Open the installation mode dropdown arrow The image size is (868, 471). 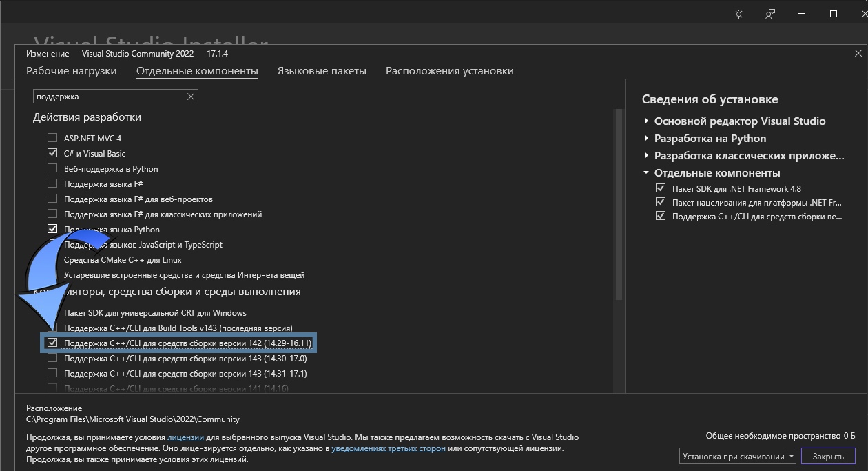tap(792, 456)
